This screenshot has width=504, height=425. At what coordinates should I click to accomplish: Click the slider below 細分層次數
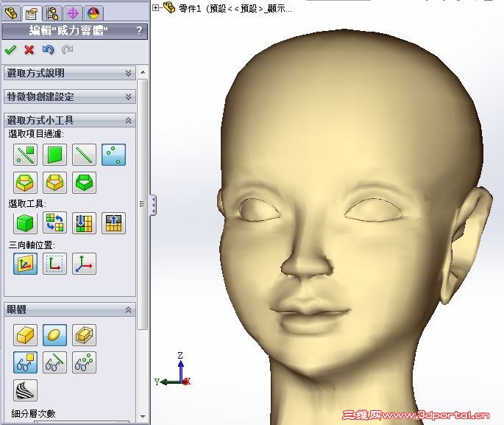click(82, 422)
